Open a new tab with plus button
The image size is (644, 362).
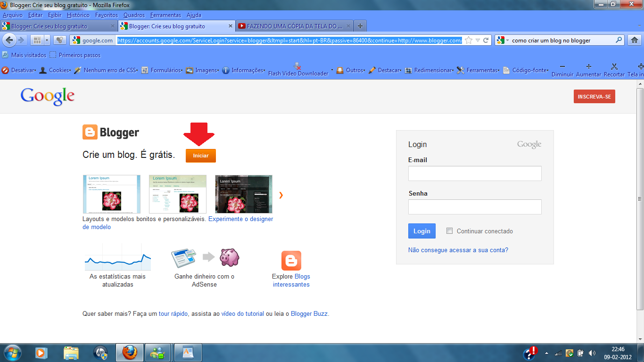[360, 26]
